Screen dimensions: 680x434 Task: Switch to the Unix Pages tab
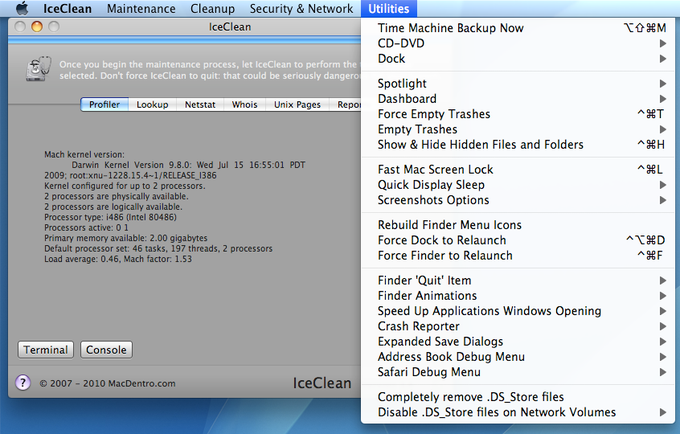click(x=297, y=104)
